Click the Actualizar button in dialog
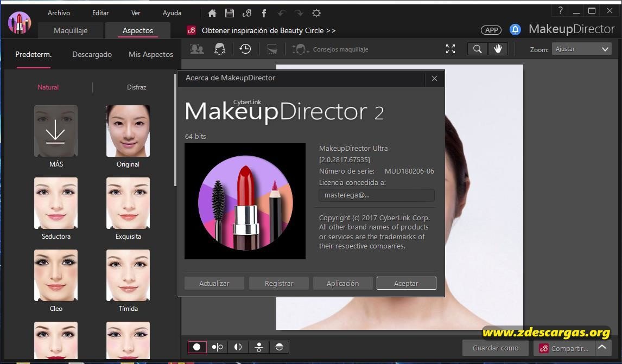The width and height of the screenshot is (622, 364). coord(214,283)
